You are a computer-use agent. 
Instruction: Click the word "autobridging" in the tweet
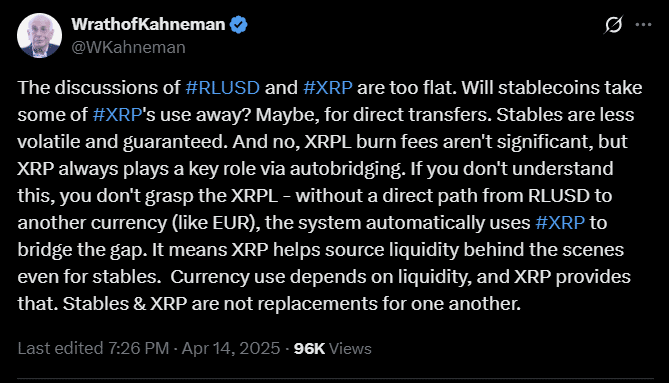(x=347, y=169)
